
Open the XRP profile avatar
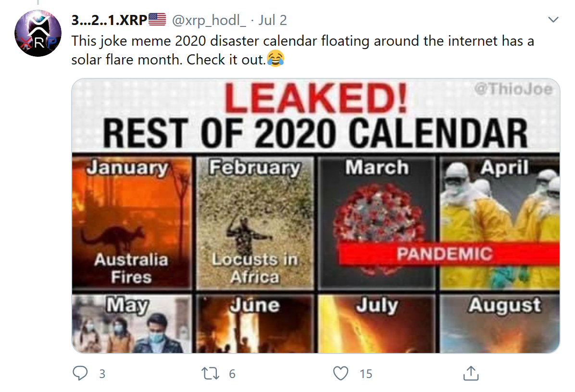(38, 33)
